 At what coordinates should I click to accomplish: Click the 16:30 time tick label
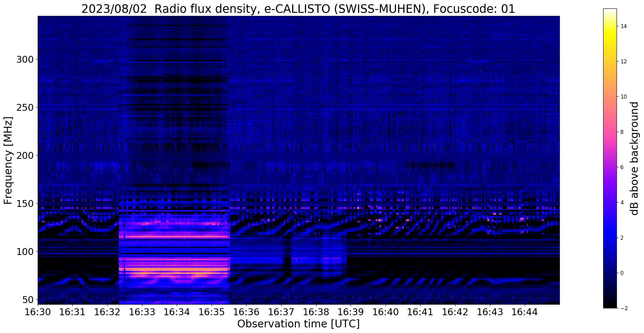pyautogui.click(x=38, y=312)
